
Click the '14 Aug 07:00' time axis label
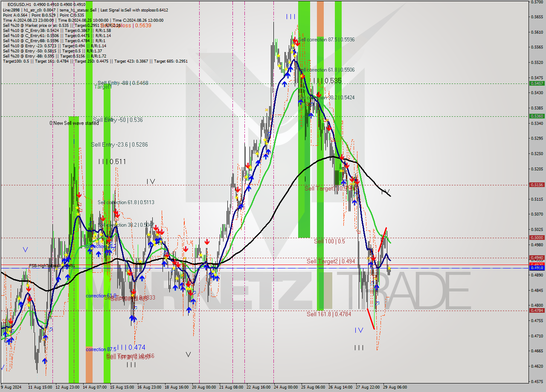point(95,387)
